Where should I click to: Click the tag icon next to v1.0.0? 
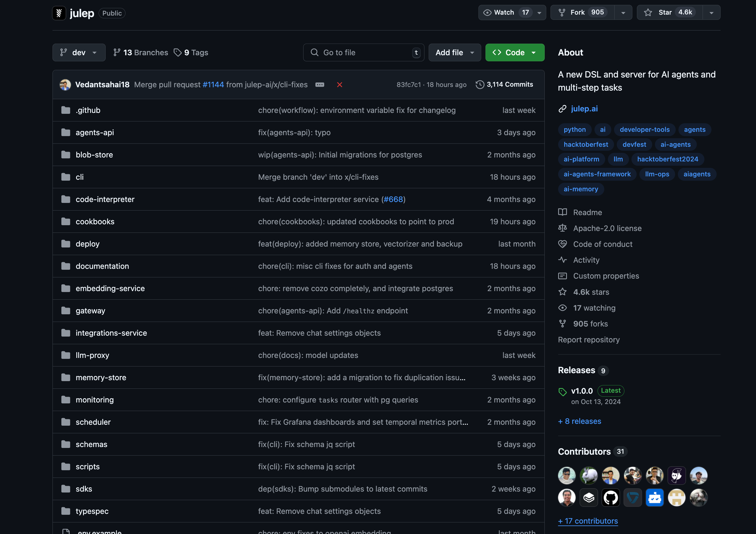[562, 391]
